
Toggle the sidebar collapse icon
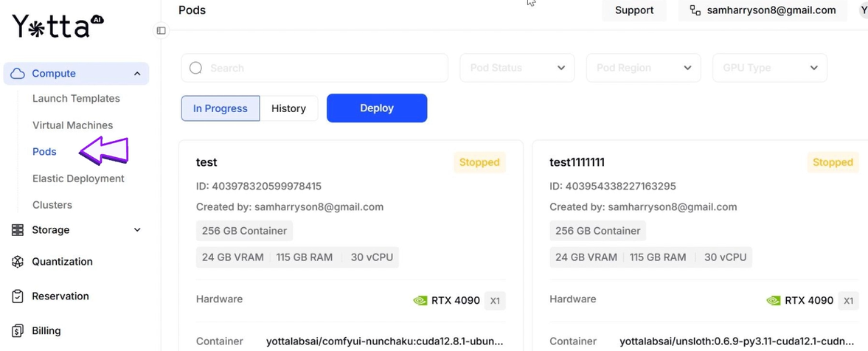click(x=161, y=31)
